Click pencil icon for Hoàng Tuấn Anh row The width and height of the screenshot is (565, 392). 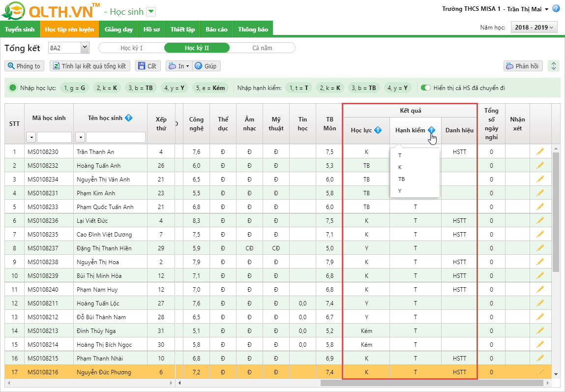click(x=540, y=165)
